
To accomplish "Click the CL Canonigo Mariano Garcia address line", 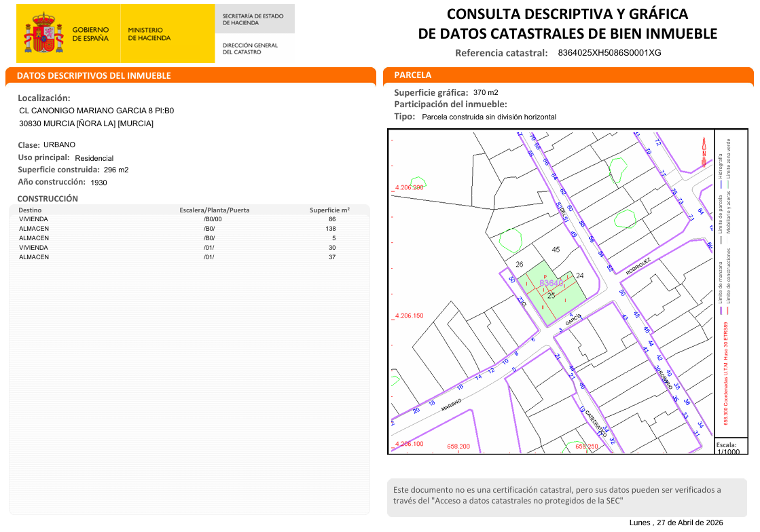I will click(x=96, y=110).
